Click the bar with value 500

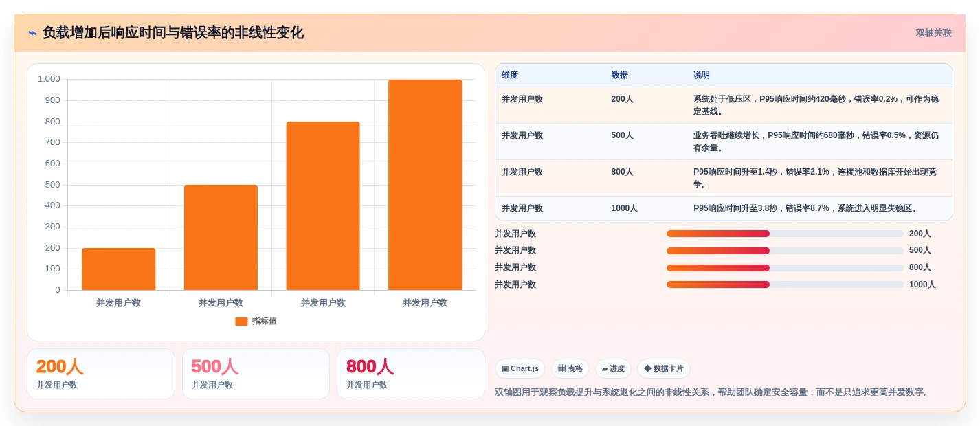click(221, 237)
